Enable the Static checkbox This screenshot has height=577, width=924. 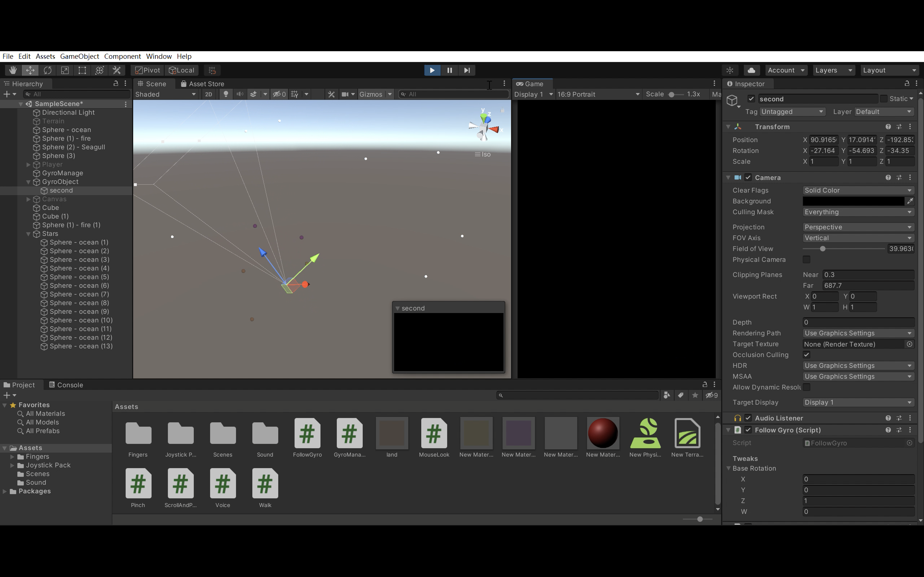[884, 99]
